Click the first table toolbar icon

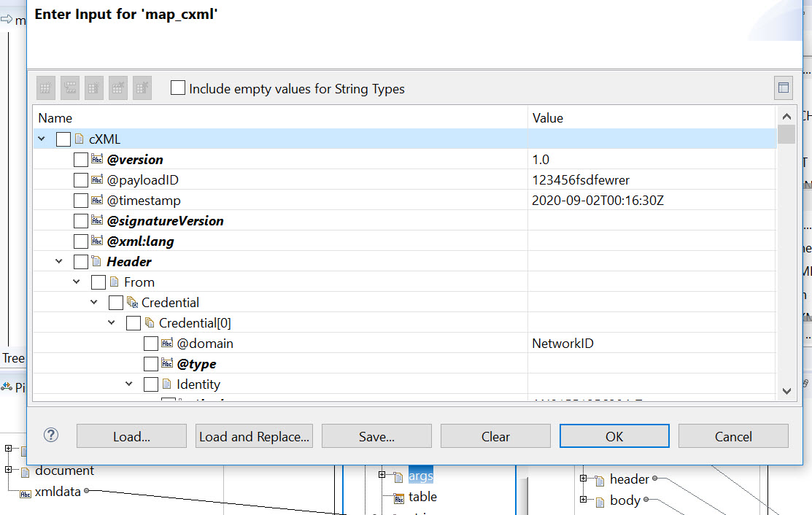coord(45,88)
